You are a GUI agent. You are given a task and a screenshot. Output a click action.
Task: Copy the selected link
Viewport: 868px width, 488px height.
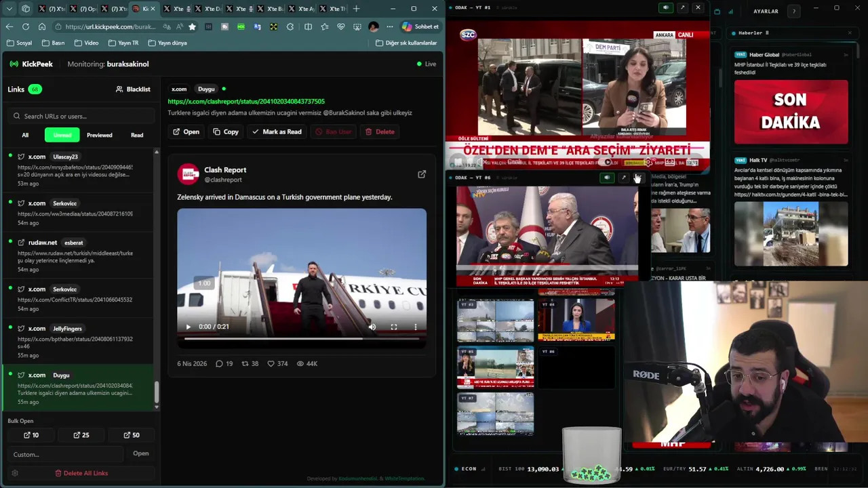click(226, 131)
